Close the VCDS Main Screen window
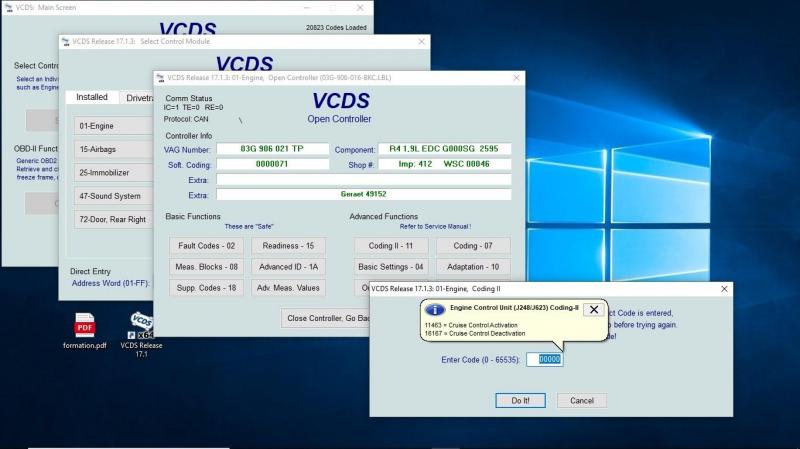This screenshot has width=800, height=449. point(360,8)
